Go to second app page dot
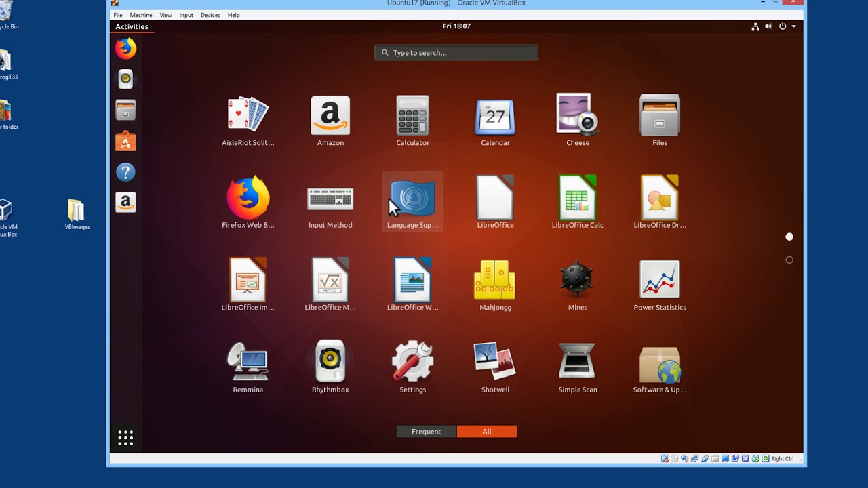This screenshot has height=488, width=868. pyautogui.click(x=789, y=260)
